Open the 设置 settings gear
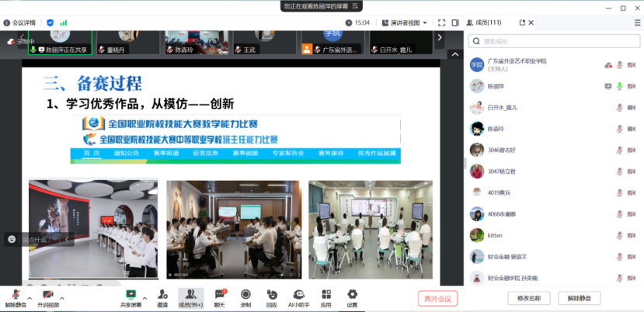 [352, 296]
